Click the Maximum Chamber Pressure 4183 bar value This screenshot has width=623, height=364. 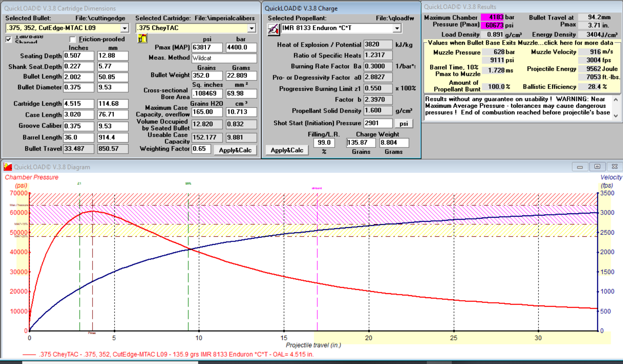click(492, 17)
